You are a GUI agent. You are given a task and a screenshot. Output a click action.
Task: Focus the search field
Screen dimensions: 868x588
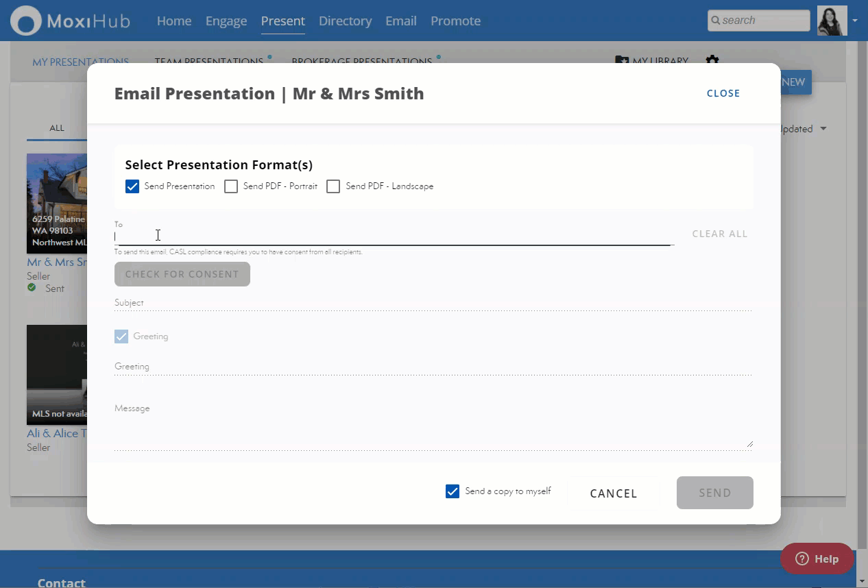[758, 21]
